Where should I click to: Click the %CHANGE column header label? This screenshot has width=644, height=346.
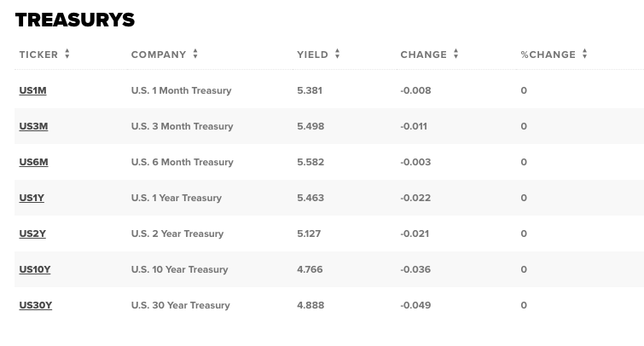pyautogui.click(x=548, y=55)
